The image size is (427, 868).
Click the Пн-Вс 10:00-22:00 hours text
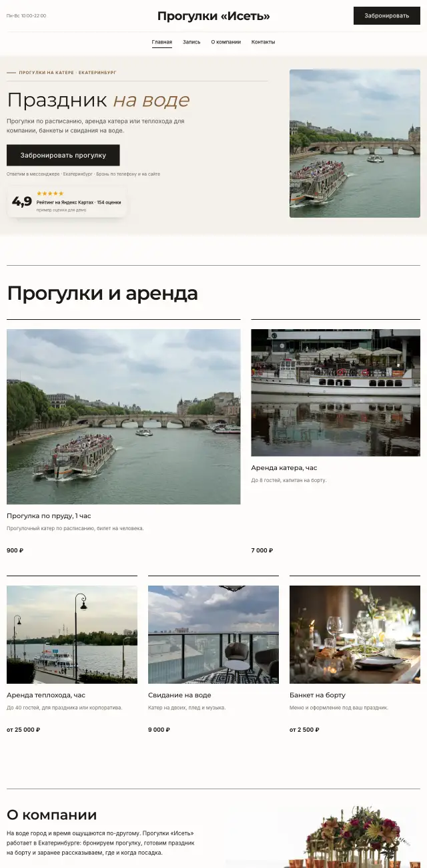tap(27, 15)
